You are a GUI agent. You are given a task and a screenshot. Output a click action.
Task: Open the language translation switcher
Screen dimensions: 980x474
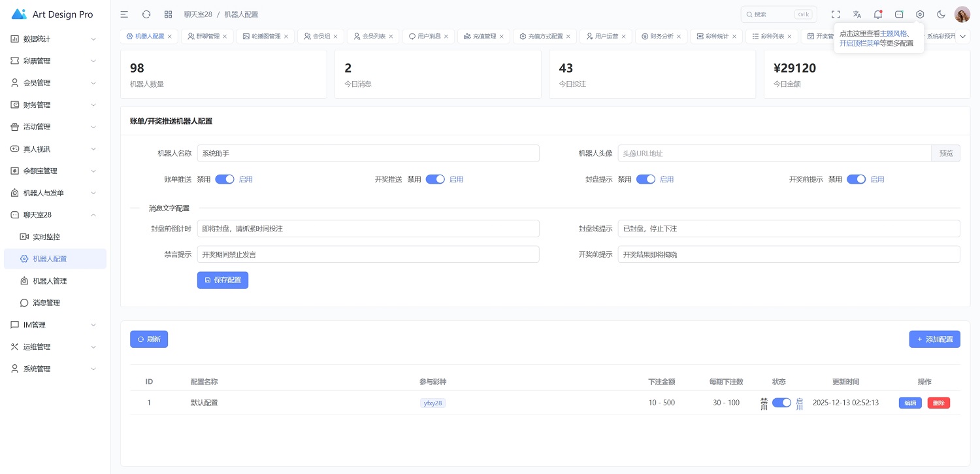(857, 14)
